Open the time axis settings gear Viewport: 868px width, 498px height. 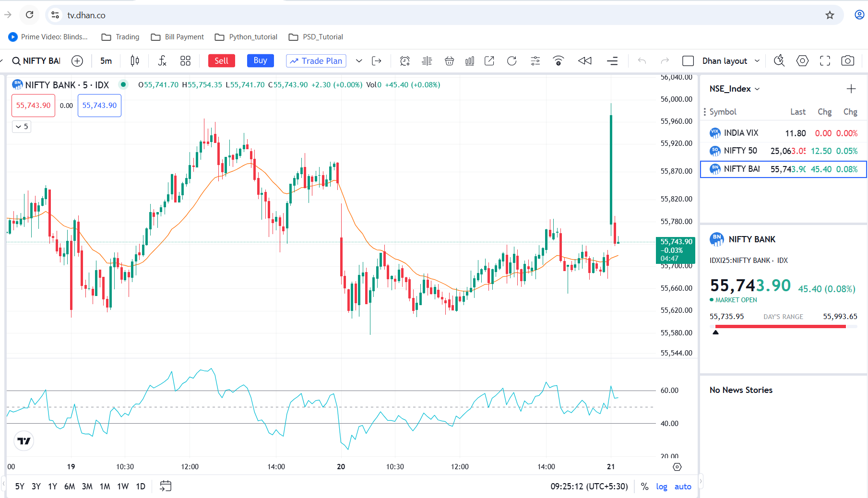tap(677, 467)
